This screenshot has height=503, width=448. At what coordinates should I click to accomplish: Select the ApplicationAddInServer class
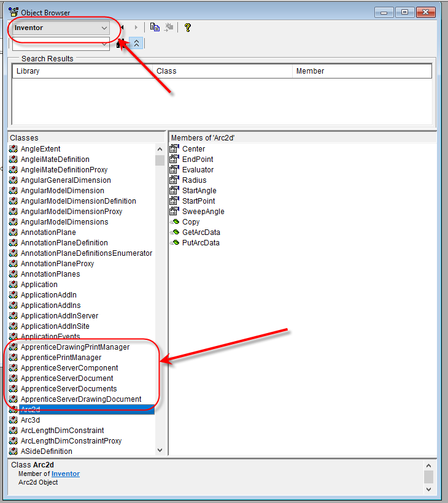click(x=60, y=316)
